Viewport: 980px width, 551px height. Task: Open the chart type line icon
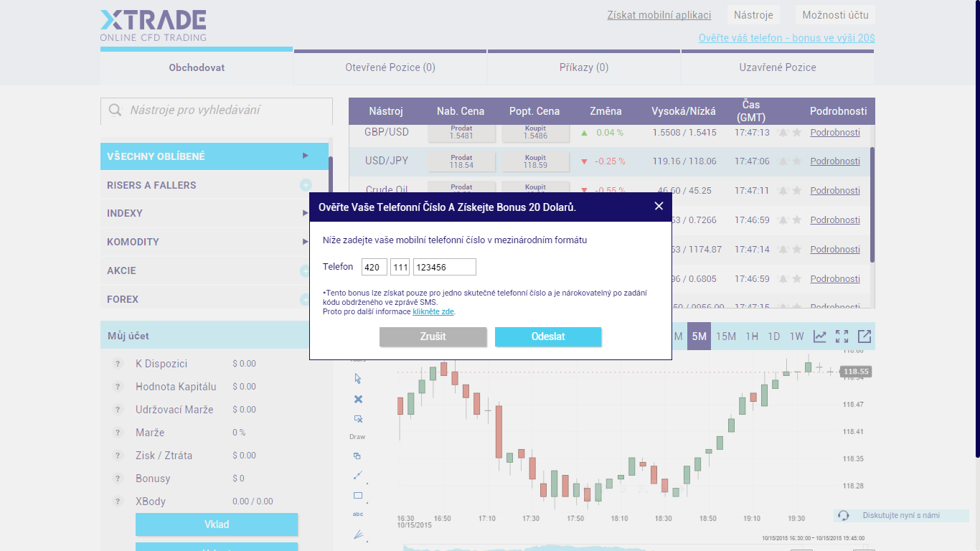[819, 336]
